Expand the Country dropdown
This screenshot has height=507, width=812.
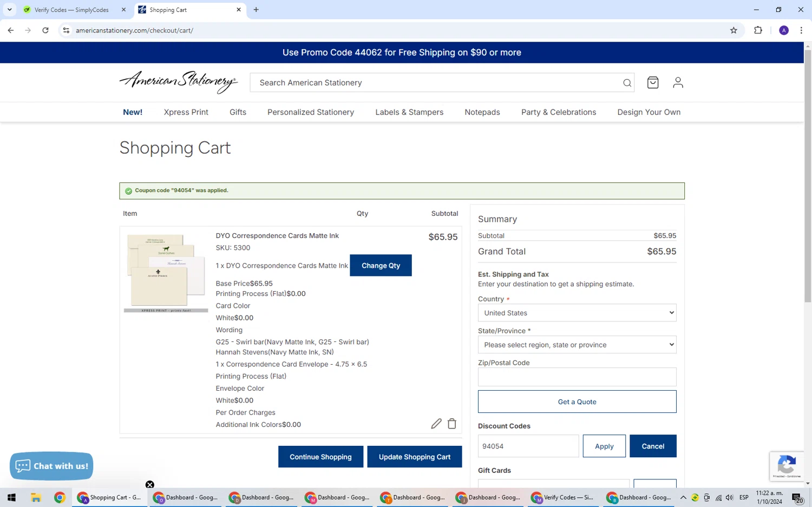pyautogui.click(x=577, y=313)
